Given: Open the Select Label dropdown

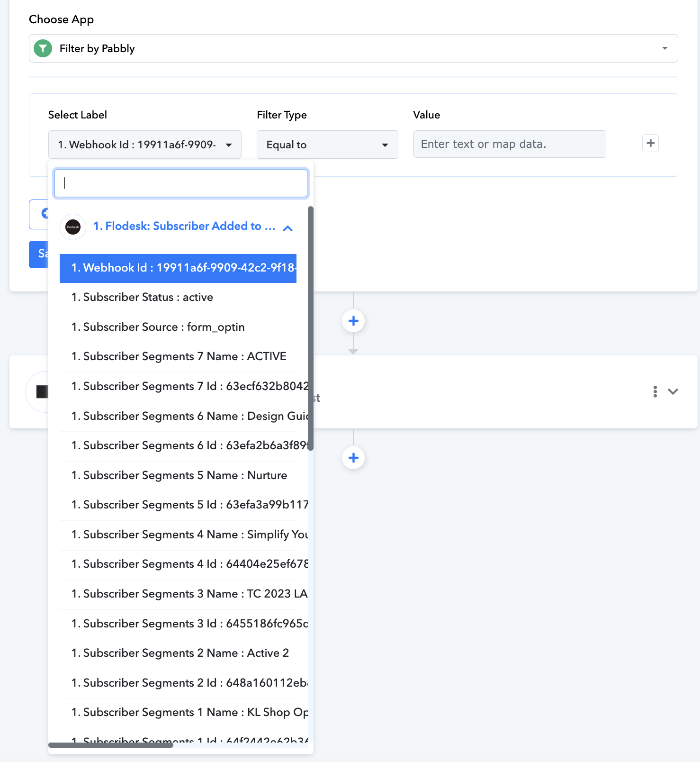Looking at the screenshot, I should click(145, 145).
